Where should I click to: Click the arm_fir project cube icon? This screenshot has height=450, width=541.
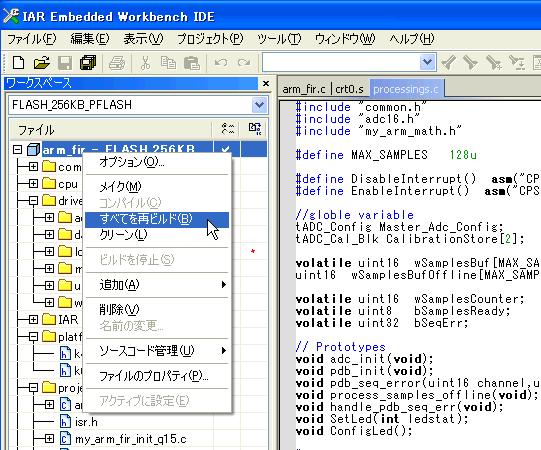click(x=33, y=150)
